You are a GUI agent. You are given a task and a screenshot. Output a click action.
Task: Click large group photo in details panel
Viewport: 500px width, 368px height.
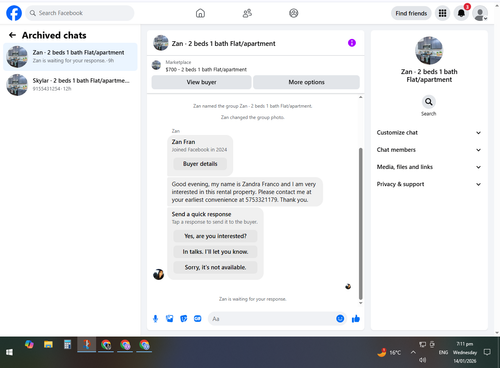[429, 51]
